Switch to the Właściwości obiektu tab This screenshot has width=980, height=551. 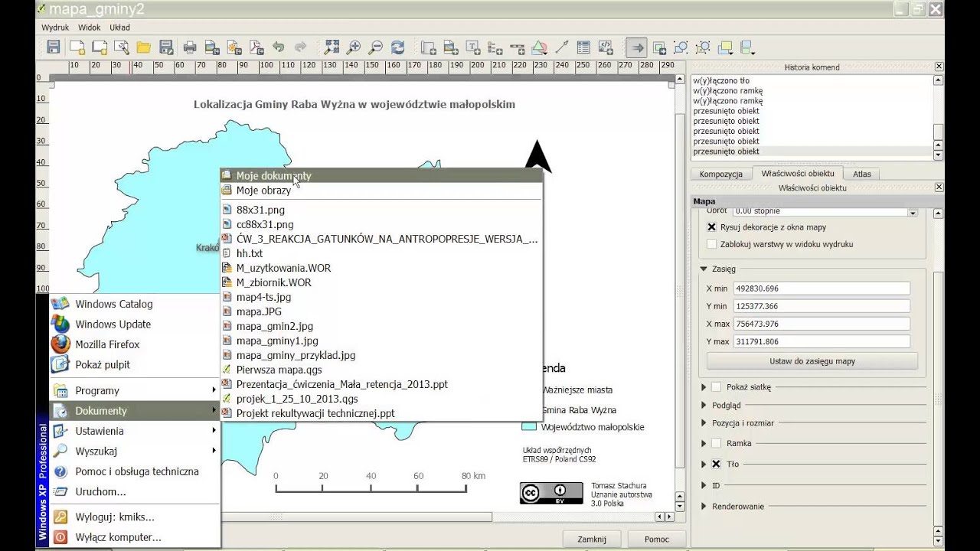[798, 173]
